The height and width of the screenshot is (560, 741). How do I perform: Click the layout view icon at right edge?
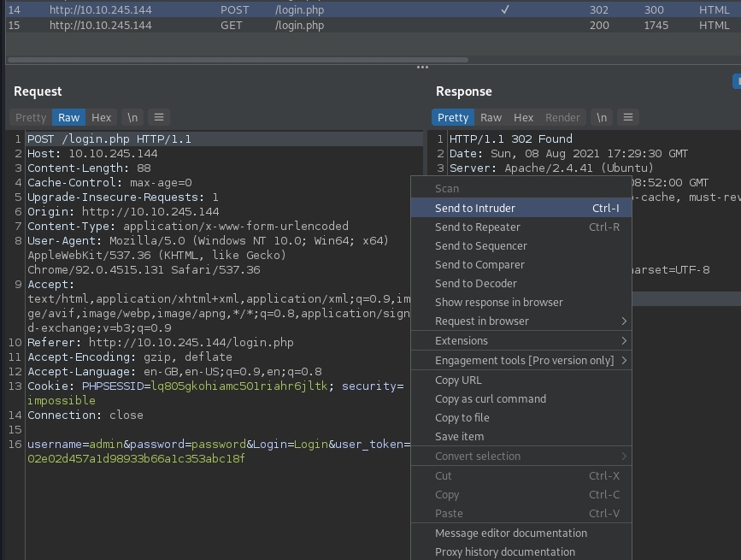737,81
